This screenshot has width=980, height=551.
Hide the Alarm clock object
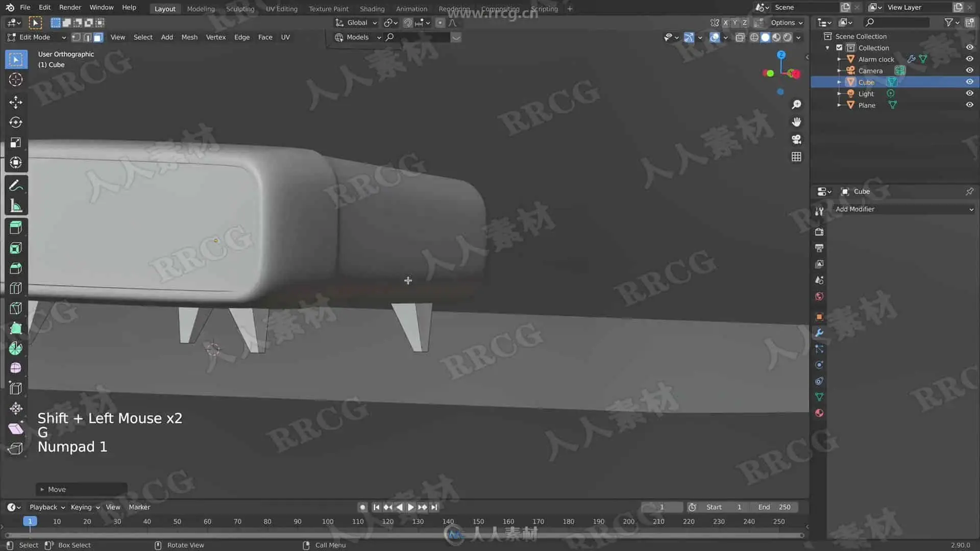(x=969, y=59)
